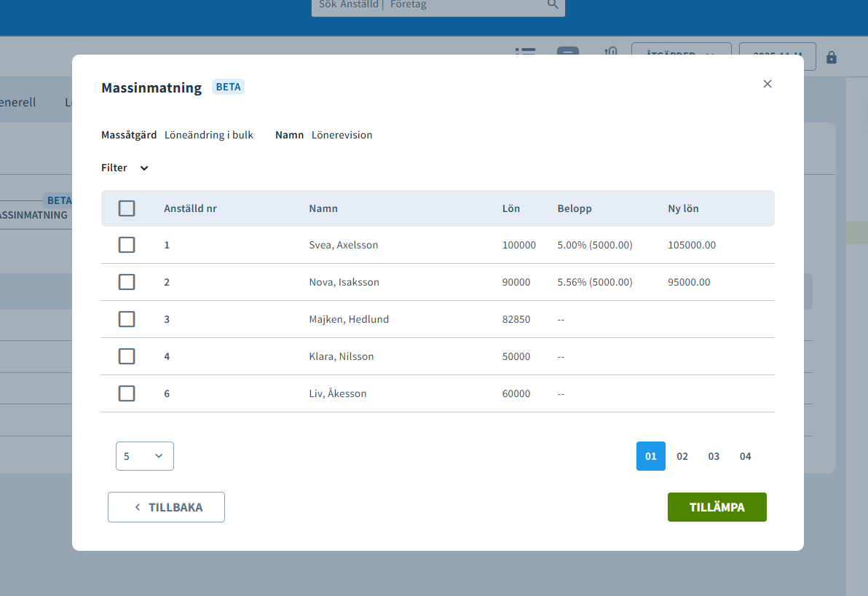The width and height of the screenshot is (868, 596).
Task: Click the list view icon behind dialog
Action: 525,51
